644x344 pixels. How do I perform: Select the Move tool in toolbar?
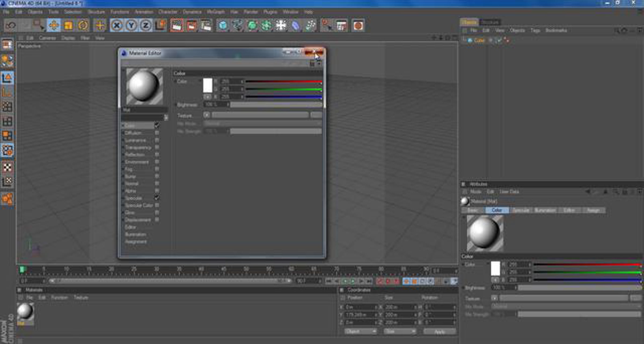[x=53, y=26]
